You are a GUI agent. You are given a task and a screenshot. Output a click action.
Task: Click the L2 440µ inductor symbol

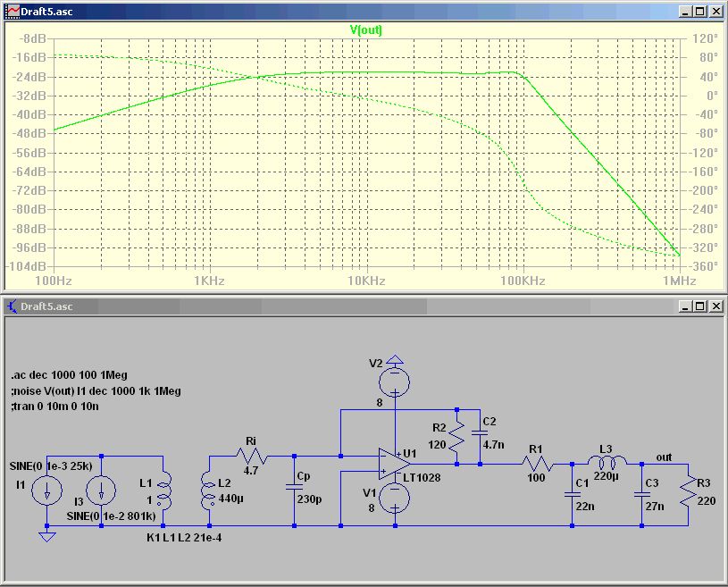tap(208, 490)
